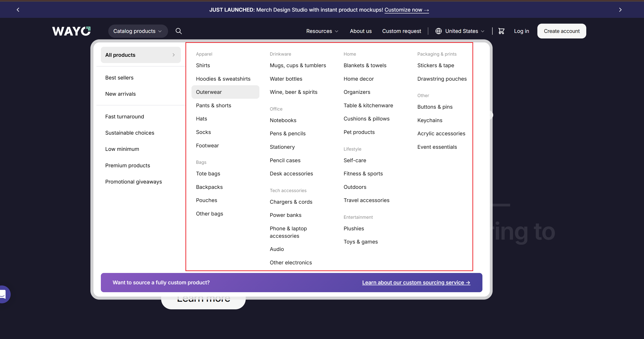Go to next announcement banner arrow

coord(620,10)
